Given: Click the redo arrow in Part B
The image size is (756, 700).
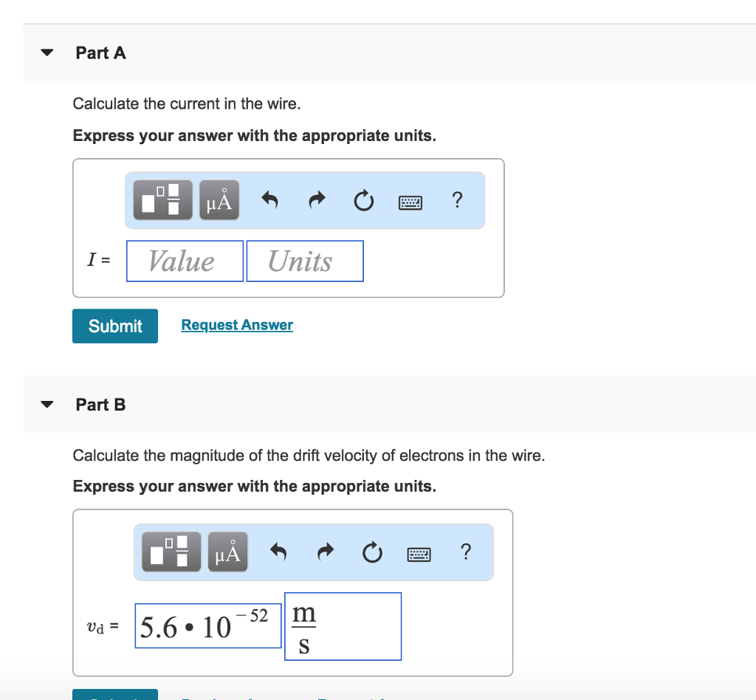Looking at the screenshot, I should (326, 552).
